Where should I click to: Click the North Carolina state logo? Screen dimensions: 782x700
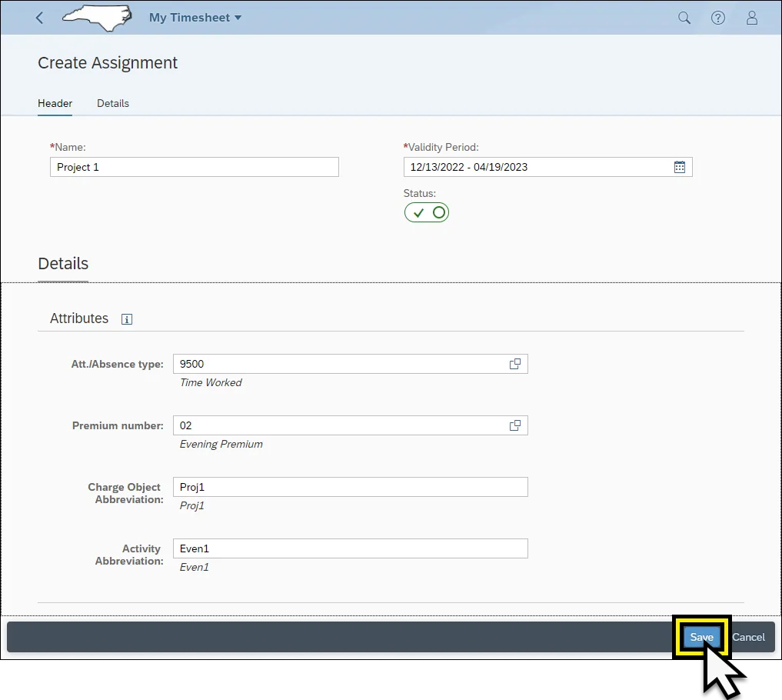(x=96, y=18)
